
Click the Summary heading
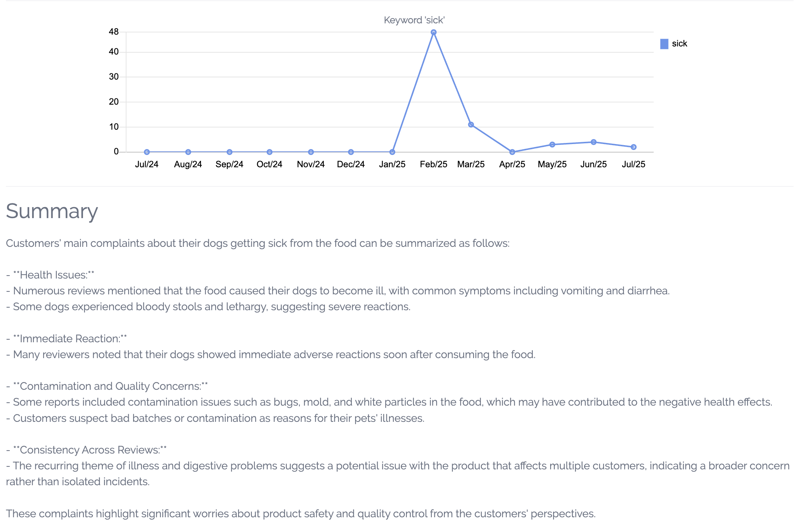click(52, 211)
